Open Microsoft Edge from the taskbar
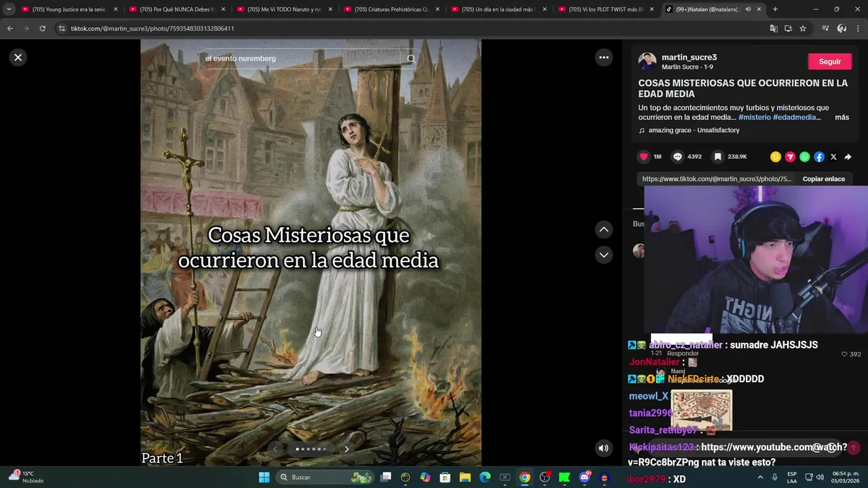This screenshot has width=868, height=488. point(485,477)
